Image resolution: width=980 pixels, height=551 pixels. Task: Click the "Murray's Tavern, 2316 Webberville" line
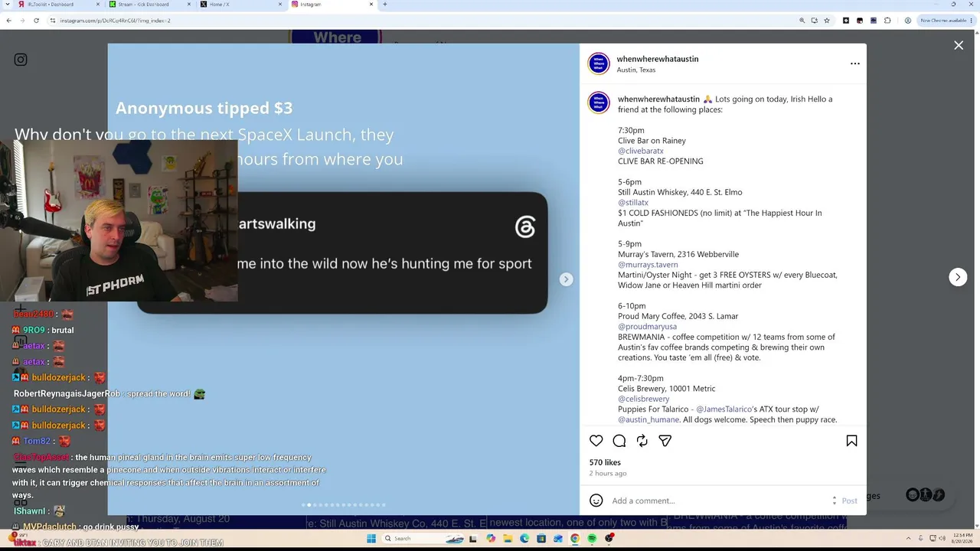tap(678, 254)
